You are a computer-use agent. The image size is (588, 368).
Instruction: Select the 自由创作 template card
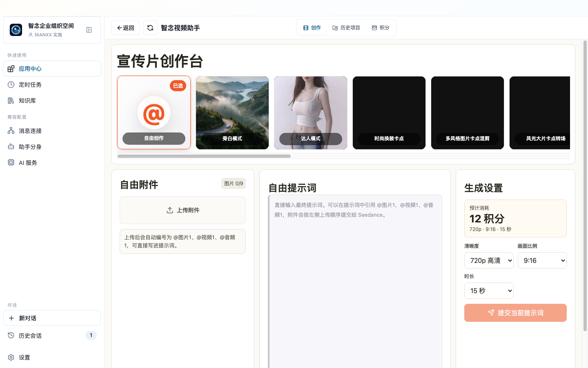click(154, 112)
